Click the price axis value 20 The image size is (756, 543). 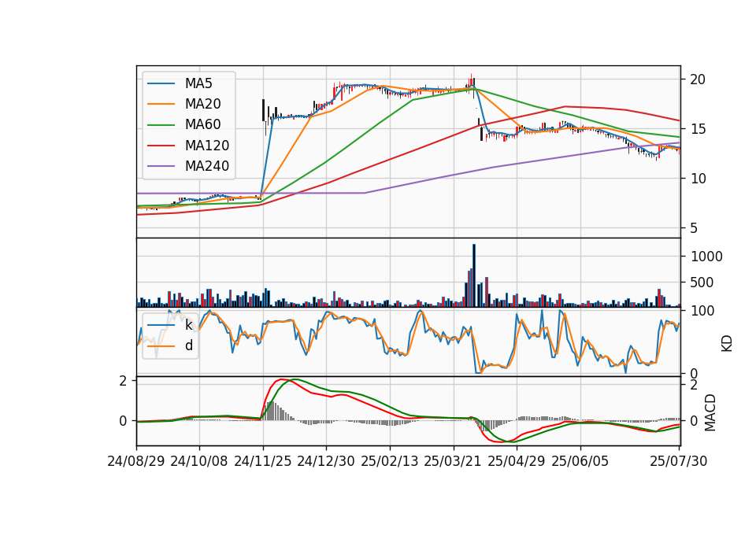(697, 79)
